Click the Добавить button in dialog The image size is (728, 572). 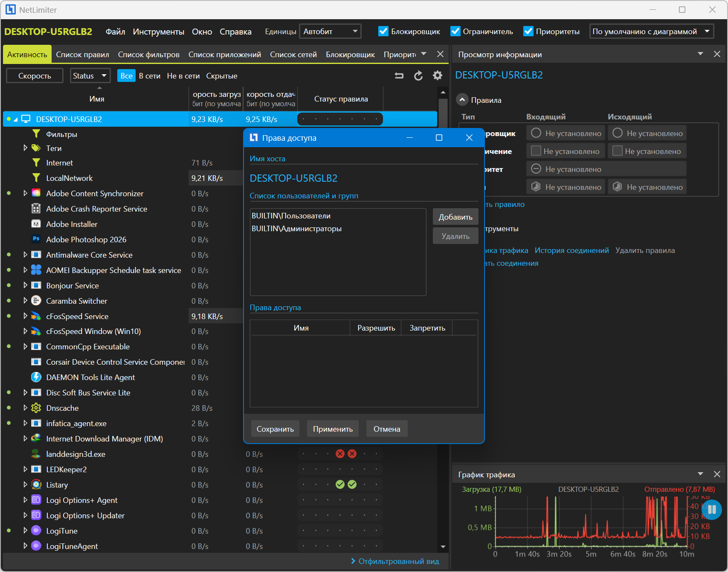[x=455, y=217]
